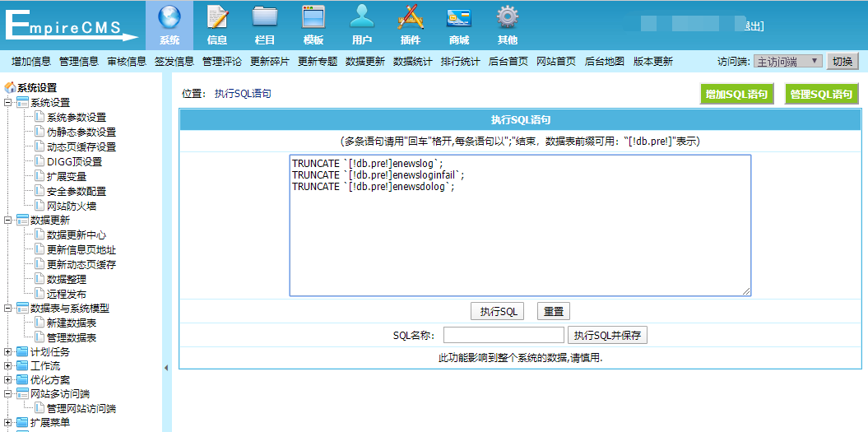The height and width of the screenshot is (432, 868).
Task: Click the 切换 button
Action: click(842, 62)
